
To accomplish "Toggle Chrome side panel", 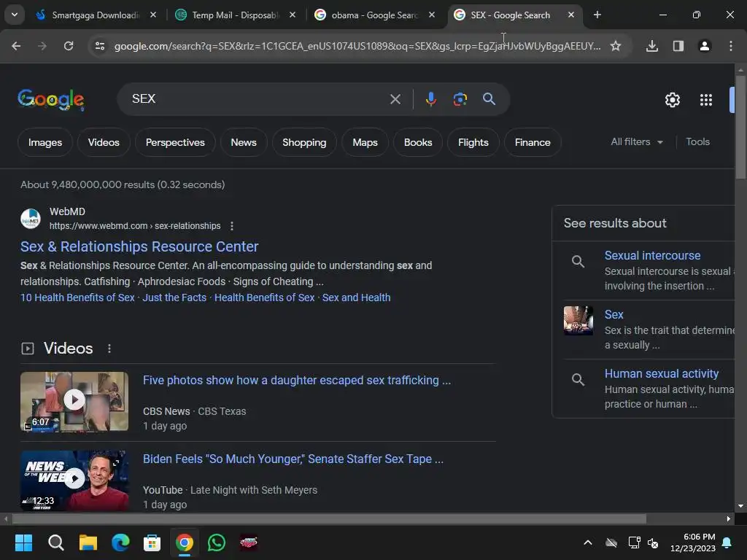I will [x=678, y=46].
